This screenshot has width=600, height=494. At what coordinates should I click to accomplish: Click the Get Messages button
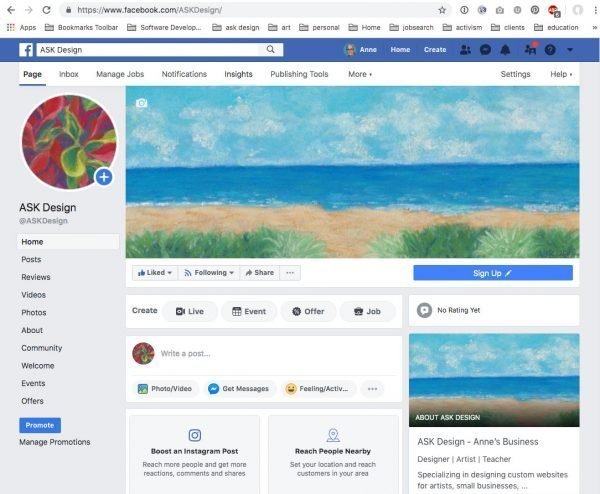tap(238, 389)
